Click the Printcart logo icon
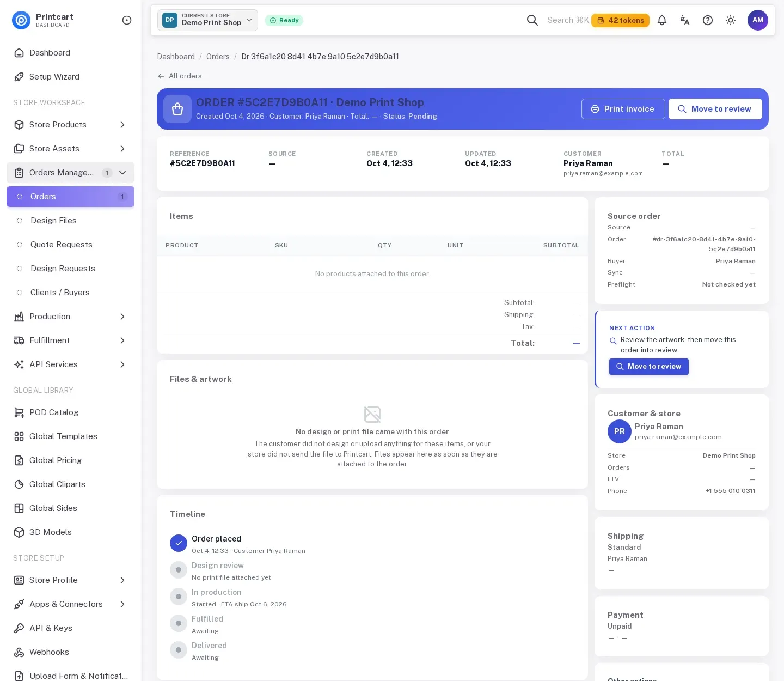 (21, 20)
